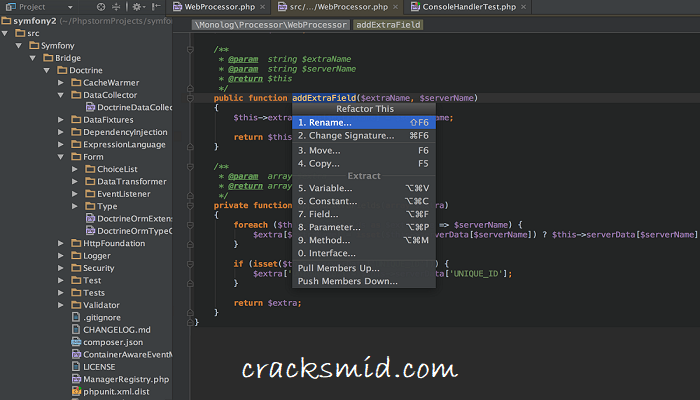Select the DoctrineOrmExtension PHP file icon

pos(90,219)
